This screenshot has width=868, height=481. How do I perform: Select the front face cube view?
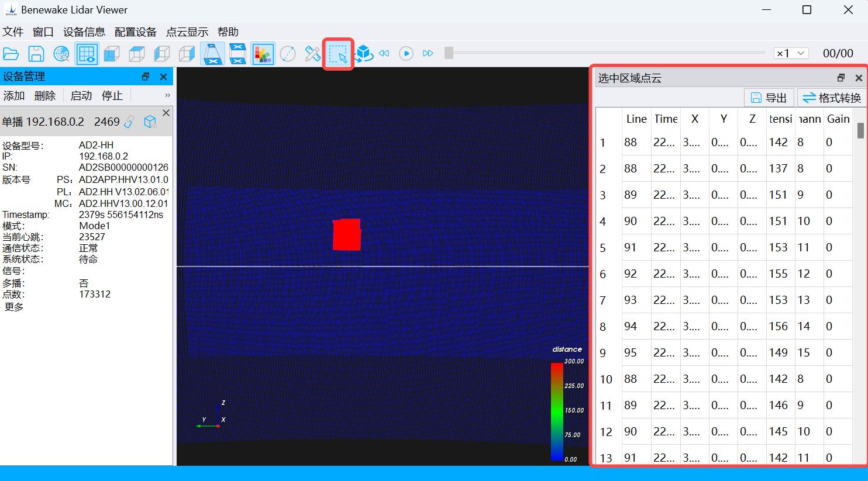[x=112, y=54]
